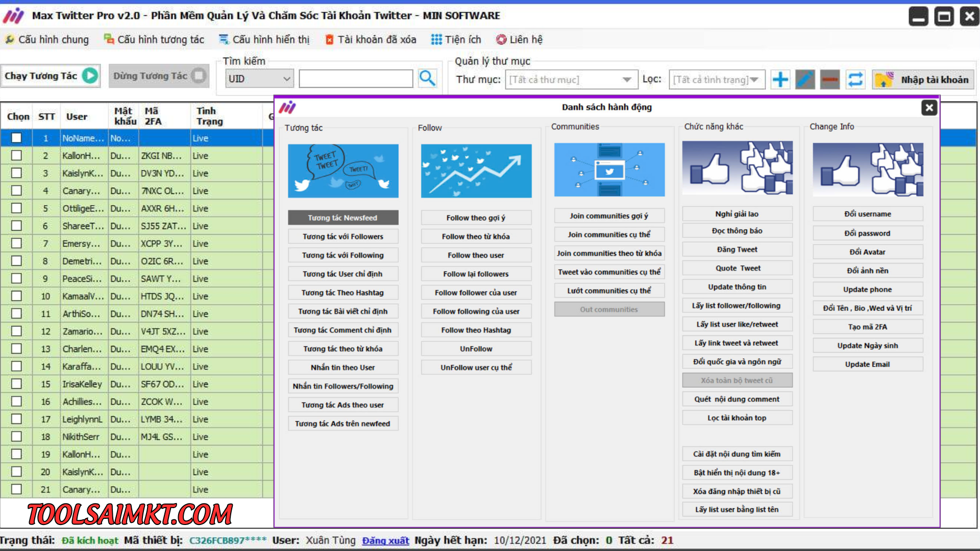Check the box for row 5 OttiligeE
This screenshot has height=551, width=980.
coord(16,208)
